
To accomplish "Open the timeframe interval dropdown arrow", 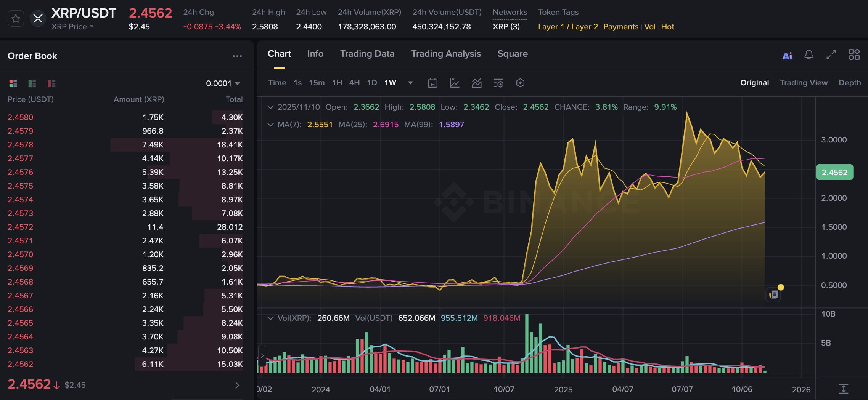I will (410, 83).
